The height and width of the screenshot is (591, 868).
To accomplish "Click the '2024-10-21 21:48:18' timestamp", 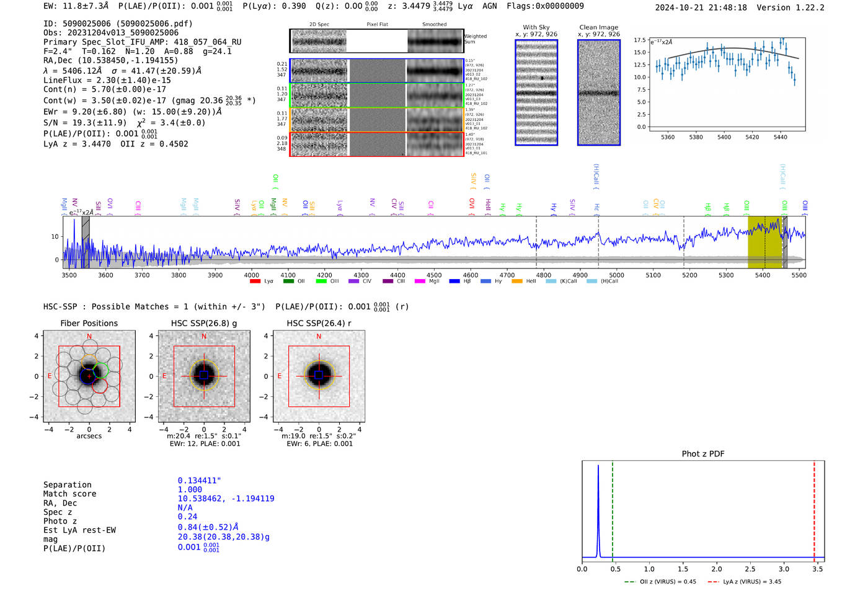I will pyautogui.click(x=701, y=7).
